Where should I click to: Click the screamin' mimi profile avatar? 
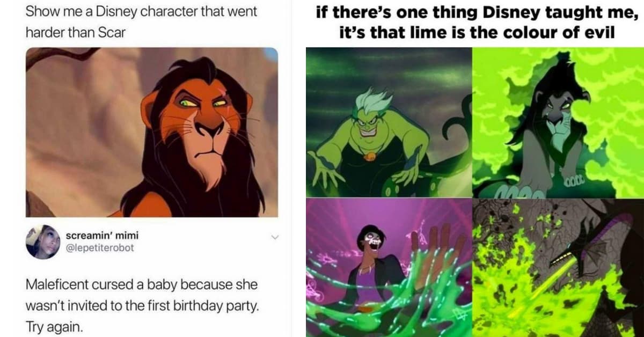(43, 241)
